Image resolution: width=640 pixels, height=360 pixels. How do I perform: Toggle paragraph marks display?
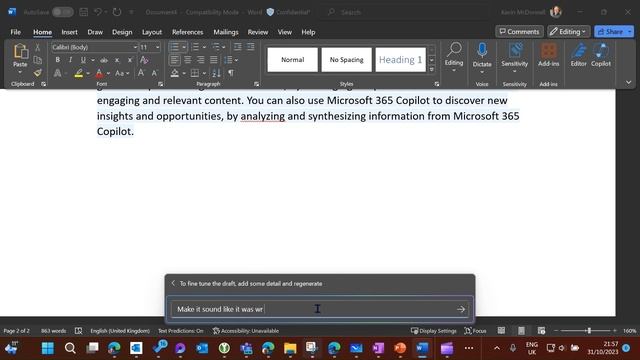(231, 73)
